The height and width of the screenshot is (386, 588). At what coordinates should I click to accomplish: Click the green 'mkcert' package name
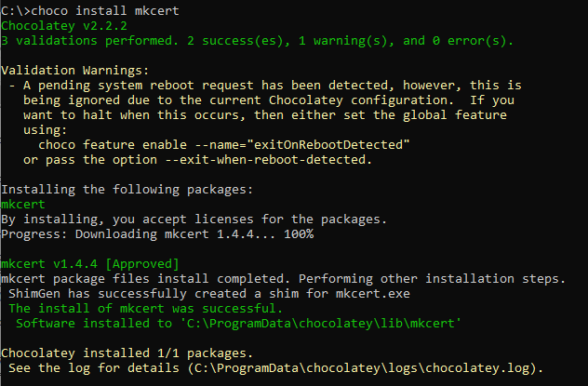[x=23, y=205]
